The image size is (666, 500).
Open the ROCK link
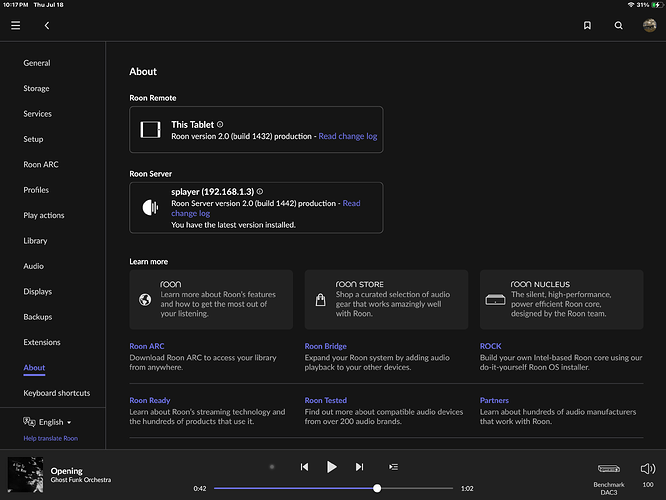491,346
